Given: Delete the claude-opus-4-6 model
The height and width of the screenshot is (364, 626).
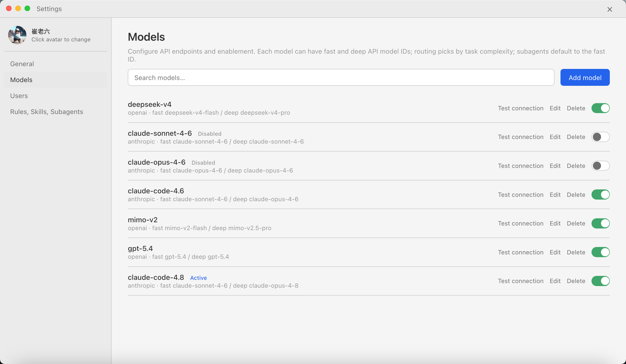Looking at the screenshot, I should [x=576, y=166].
